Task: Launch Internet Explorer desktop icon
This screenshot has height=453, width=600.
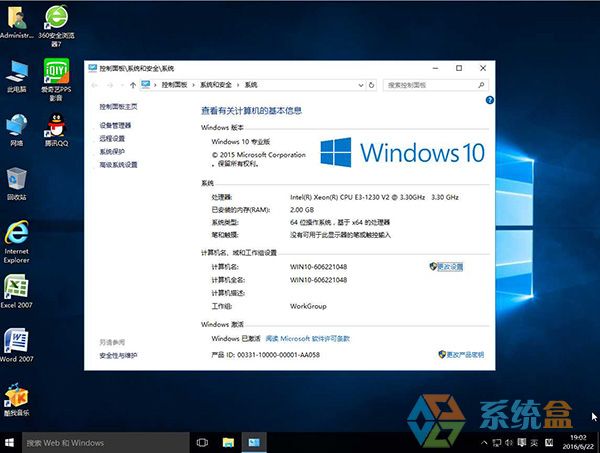Action: point(16,242)
